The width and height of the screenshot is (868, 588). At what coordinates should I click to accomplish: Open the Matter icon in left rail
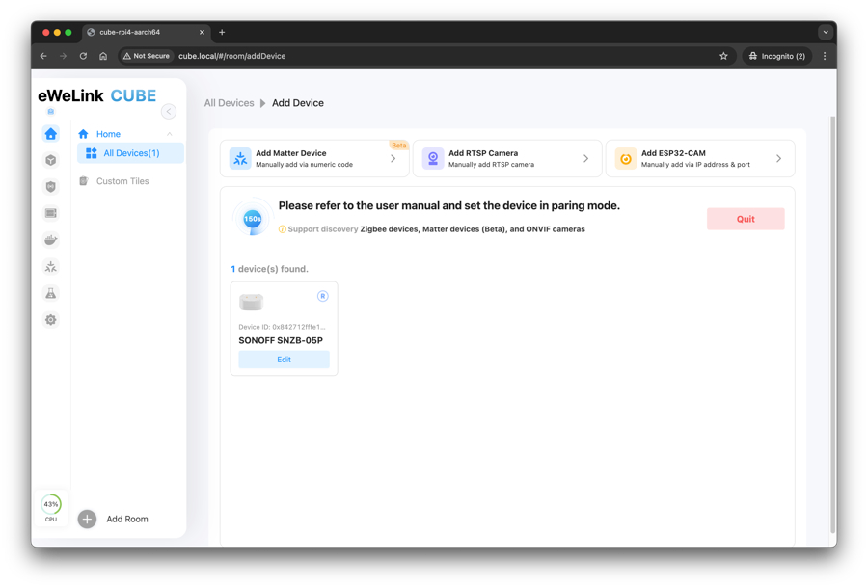(x=51, y=267)
